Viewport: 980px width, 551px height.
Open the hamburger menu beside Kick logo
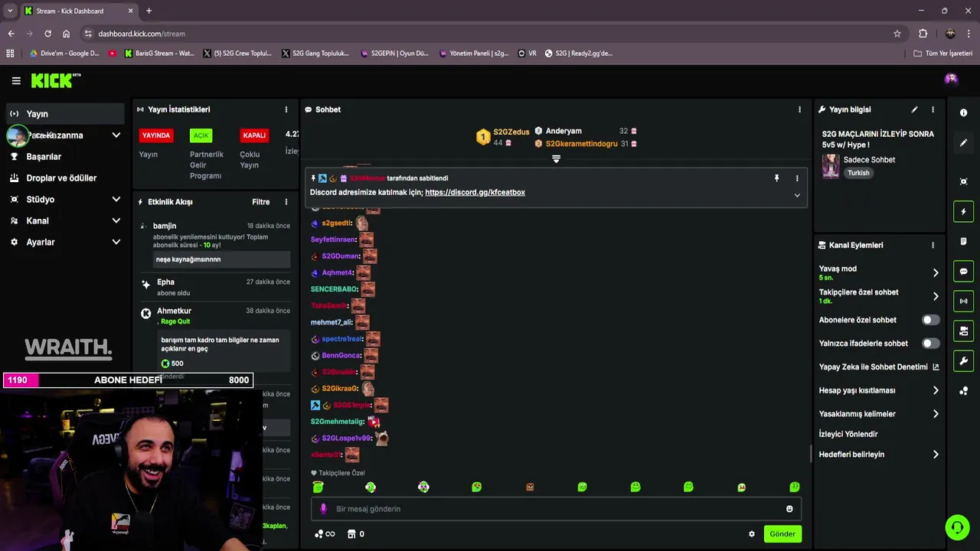[16, 80]
